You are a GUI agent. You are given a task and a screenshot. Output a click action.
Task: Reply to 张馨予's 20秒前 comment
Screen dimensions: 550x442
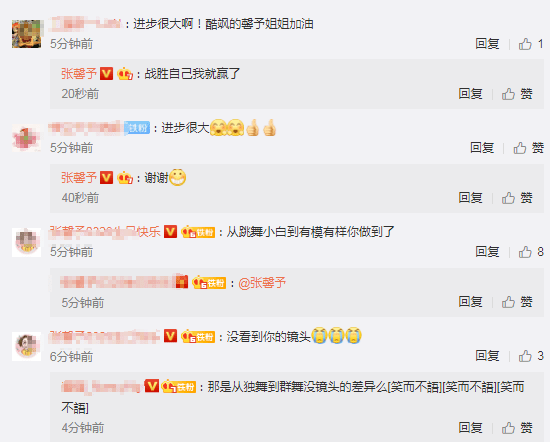pyautogui.click(x=470, y=94)
